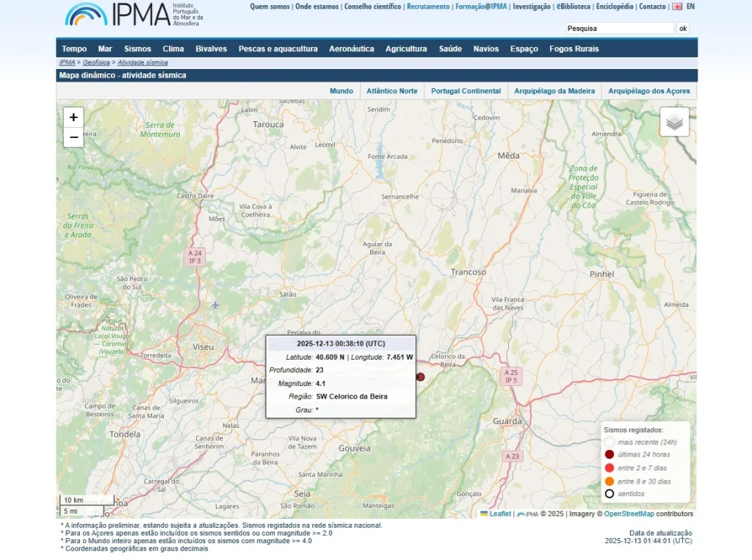Switch language with the EN flag icon
This screenshot has height=560, width=752.
677,7
